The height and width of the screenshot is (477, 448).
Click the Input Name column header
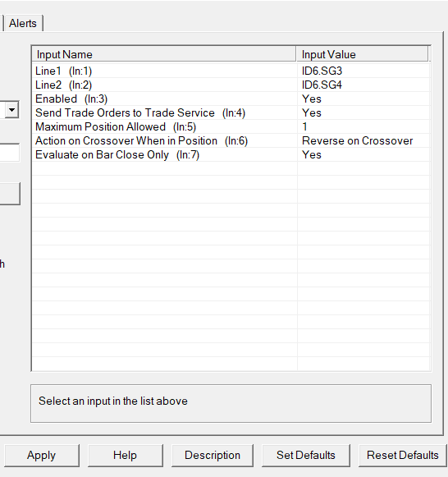(x=164, y=54)
